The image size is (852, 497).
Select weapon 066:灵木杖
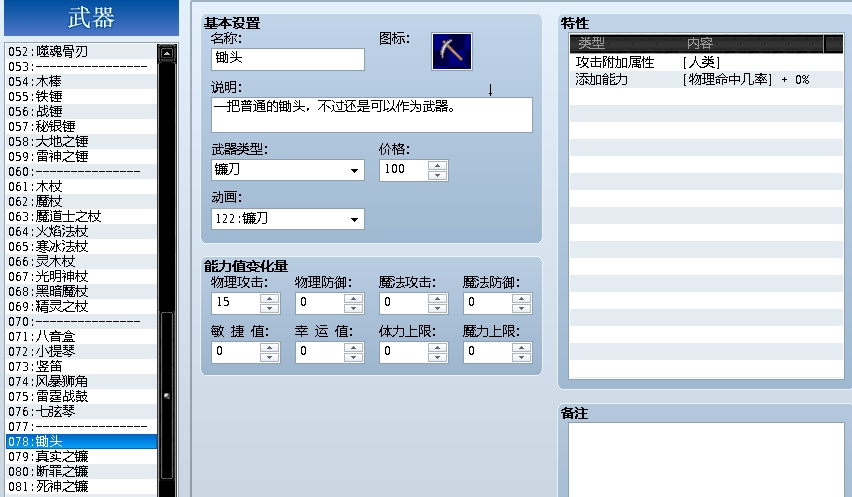(x=82, y=261)
